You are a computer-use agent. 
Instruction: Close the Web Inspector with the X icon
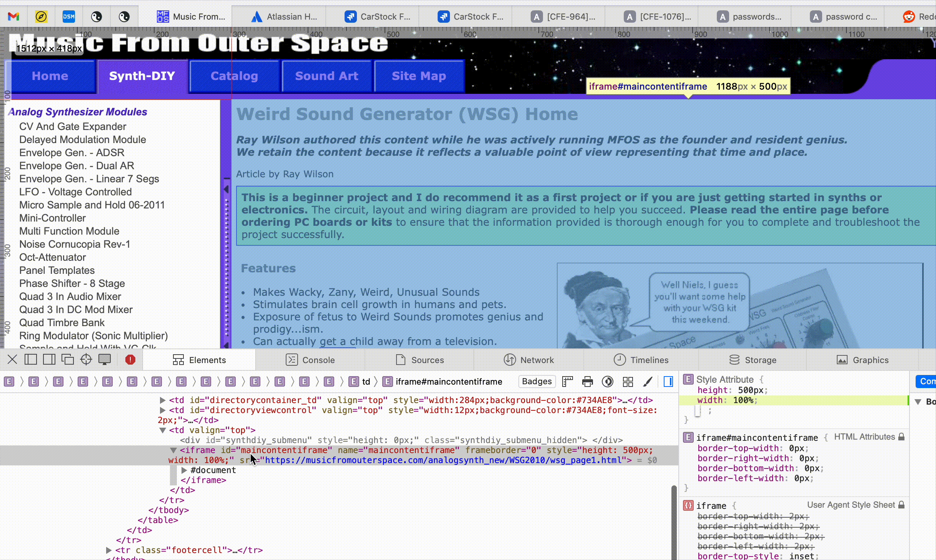[x=12, y=360]
